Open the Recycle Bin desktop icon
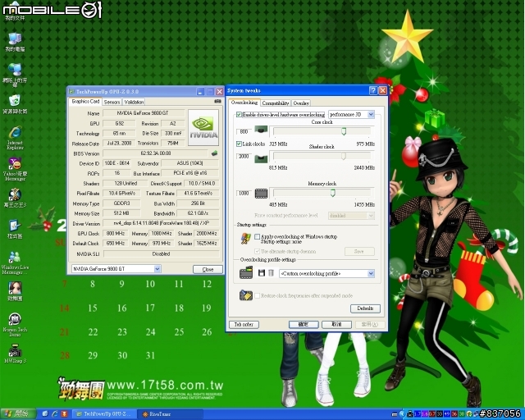 coord(15,104)
